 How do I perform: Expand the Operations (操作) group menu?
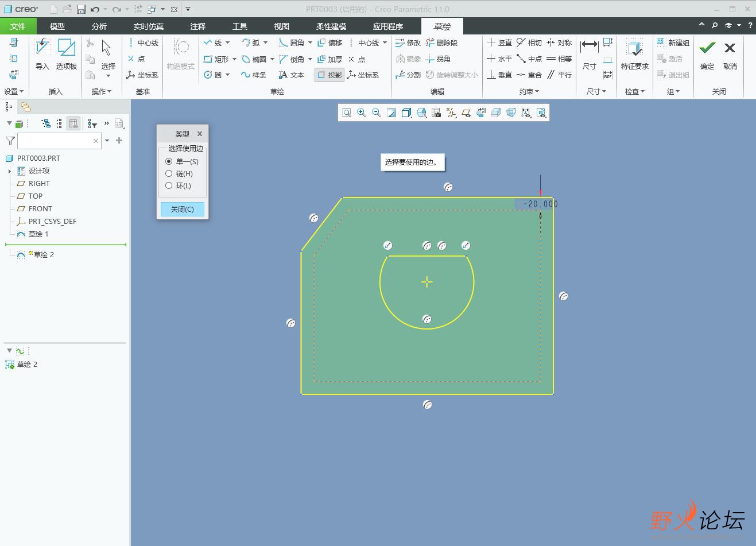click(x=102, y=91)
